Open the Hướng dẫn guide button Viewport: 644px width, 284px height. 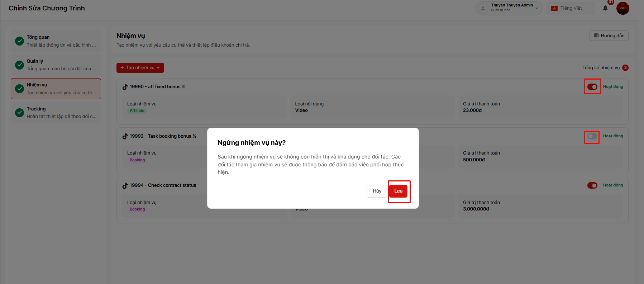(609, 36)
